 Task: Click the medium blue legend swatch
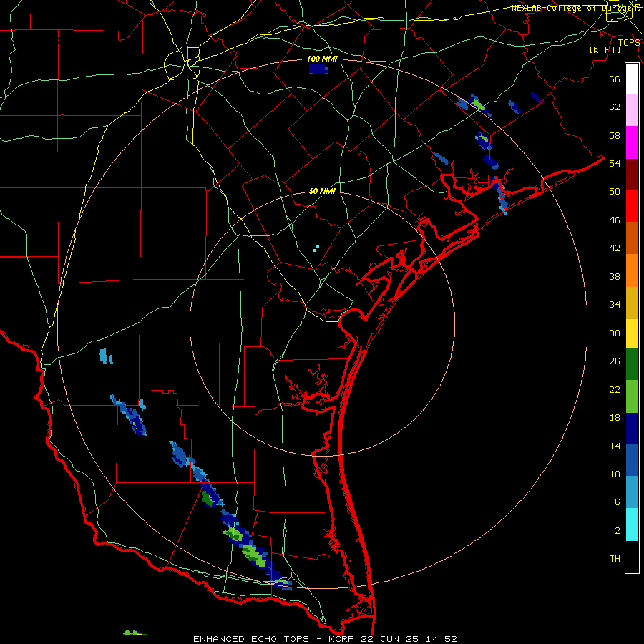(x=632, y=460)
